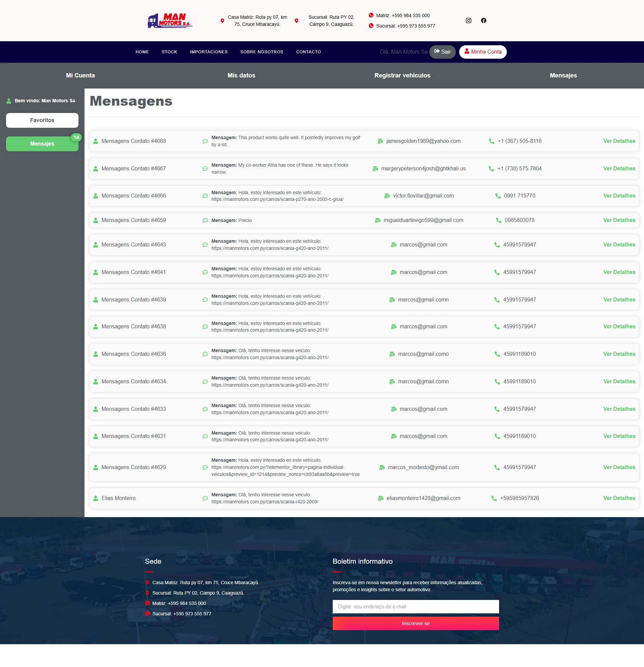Click message text 'Precio'
The width and height of the screenshot is (644, 667).
(x=245, y=221)
